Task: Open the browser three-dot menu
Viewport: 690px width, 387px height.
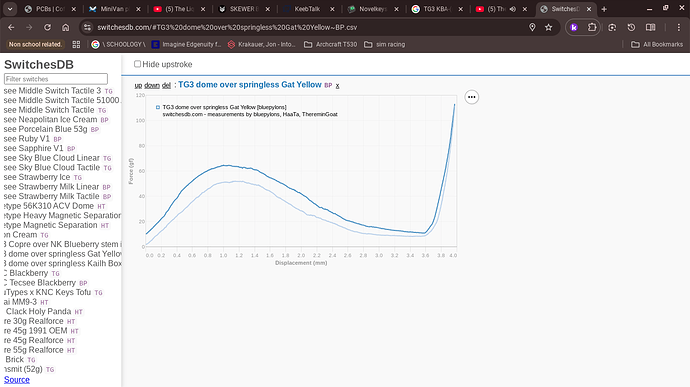Action: [x=679, y=27]
